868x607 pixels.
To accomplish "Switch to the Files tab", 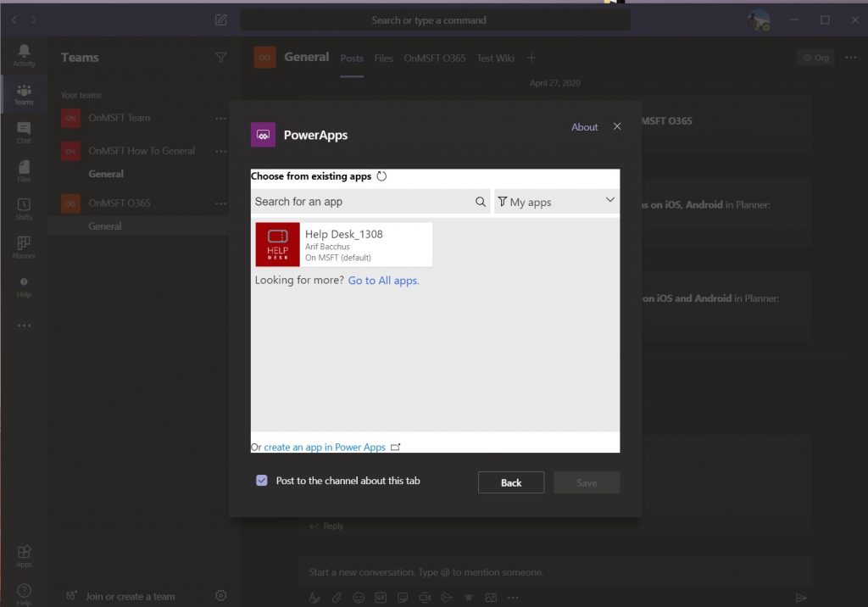I will (383, 58).
